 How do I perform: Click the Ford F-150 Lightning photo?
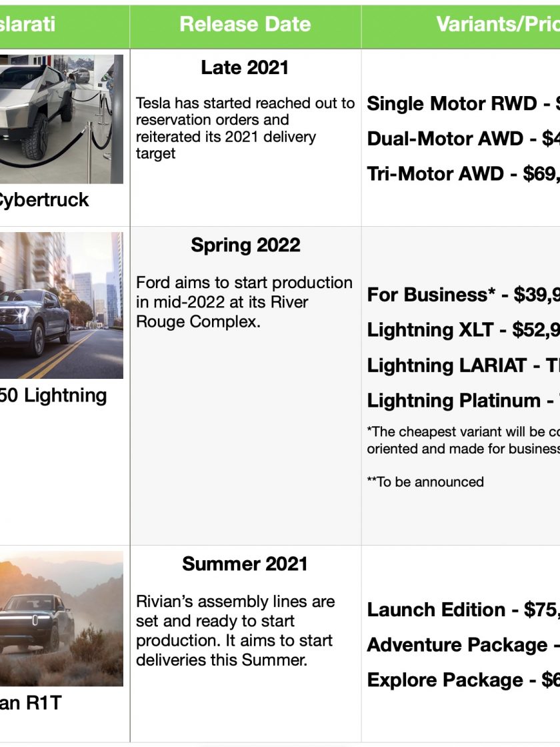click(61, 305)
